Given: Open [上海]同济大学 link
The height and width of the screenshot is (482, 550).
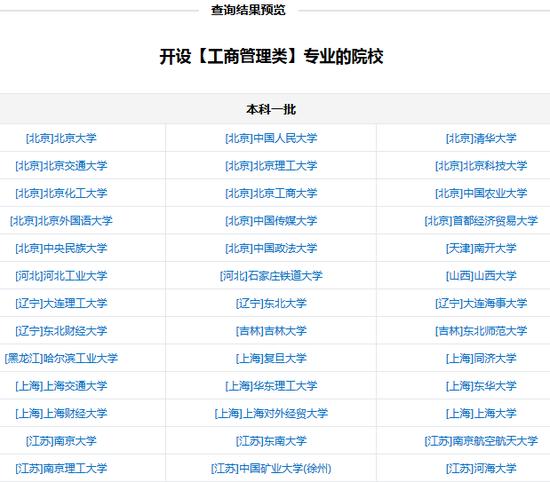Looking at the screenshot, I should 481,358.
